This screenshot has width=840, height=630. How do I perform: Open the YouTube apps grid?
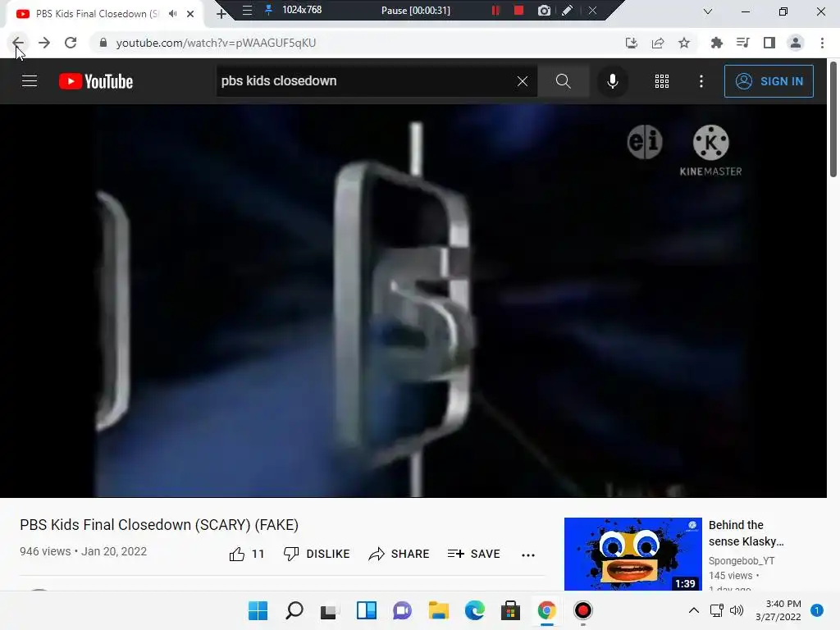(x=662, y=81)
